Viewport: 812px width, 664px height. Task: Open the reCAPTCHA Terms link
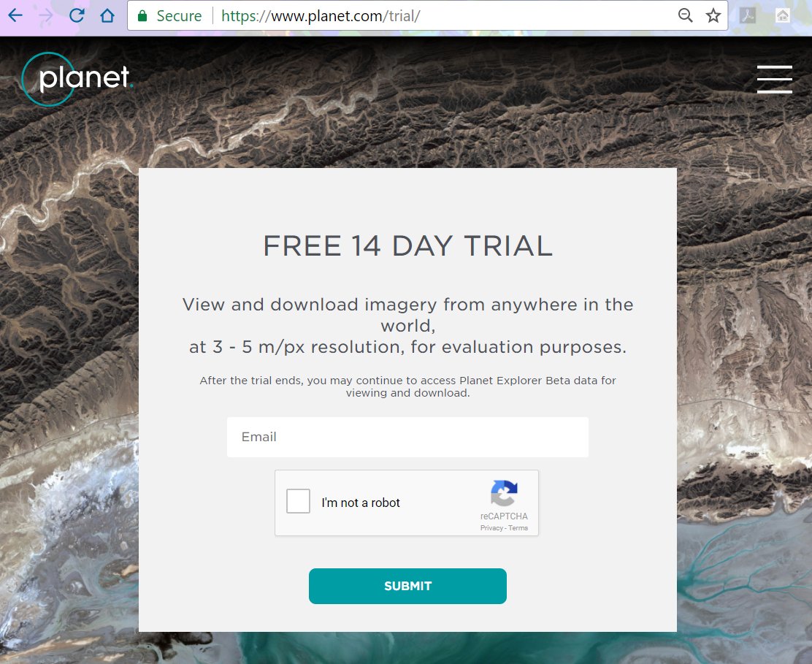(x=518, y=528)
